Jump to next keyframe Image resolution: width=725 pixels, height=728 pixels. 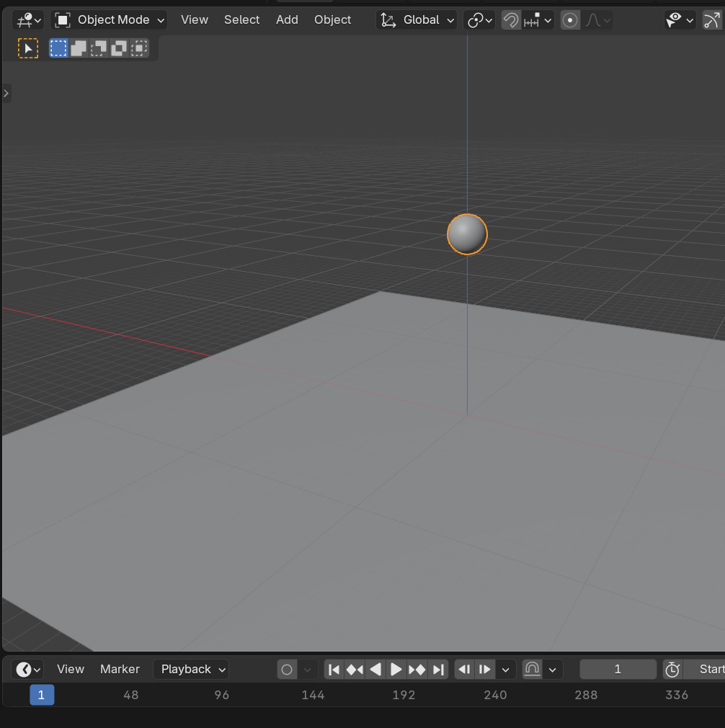(417, 670)
